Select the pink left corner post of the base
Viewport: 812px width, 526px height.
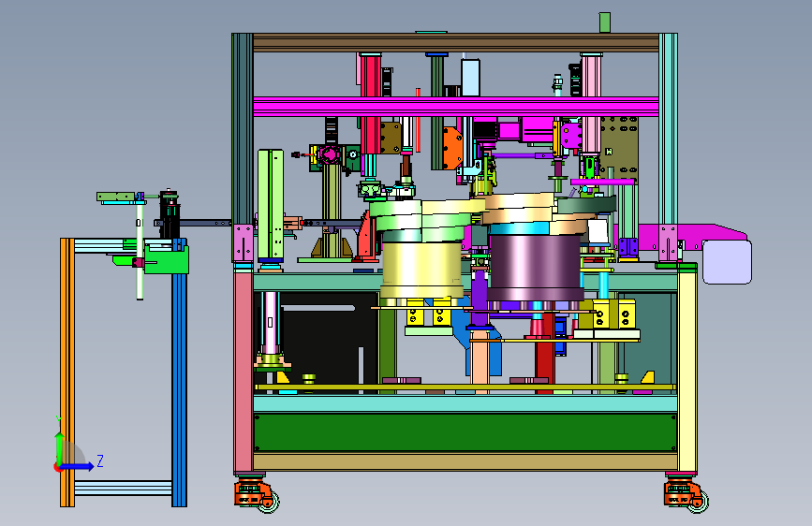pyautogui.click(x=244, y=372)
